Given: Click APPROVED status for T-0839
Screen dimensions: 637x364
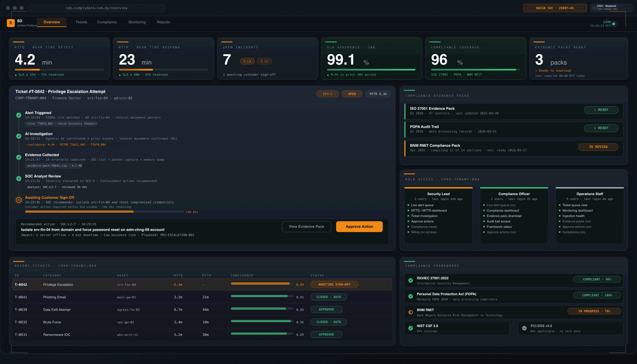Looking at the screenshot, I should 326,309.
